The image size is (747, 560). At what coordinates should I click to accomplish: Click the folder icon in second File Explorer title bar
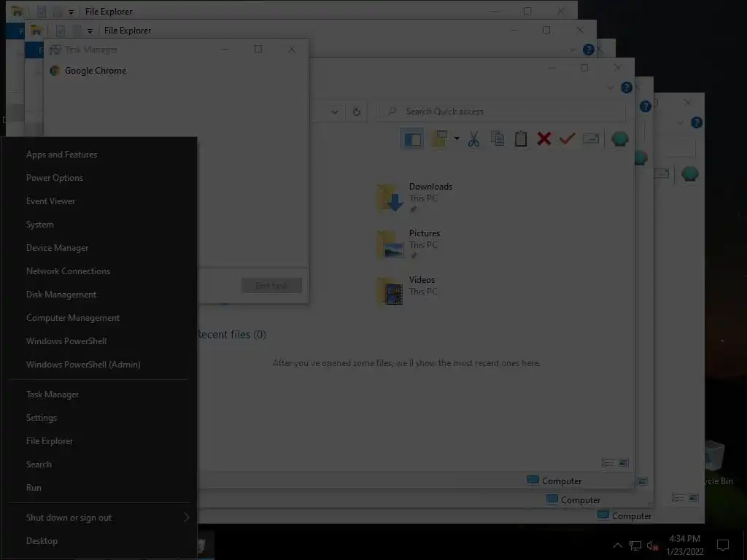[36, 30]
